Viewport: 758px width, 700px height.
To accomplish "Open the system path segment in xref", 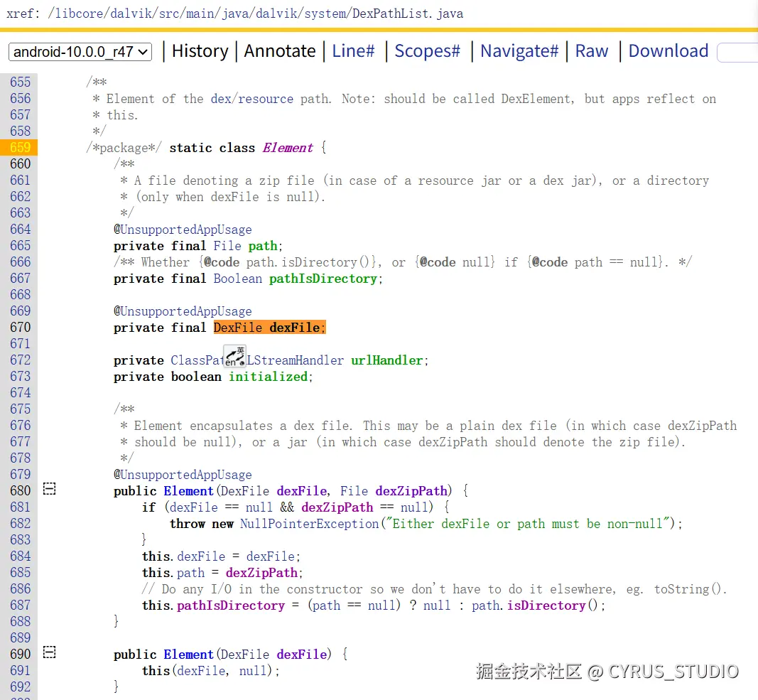I will [325, 14].
